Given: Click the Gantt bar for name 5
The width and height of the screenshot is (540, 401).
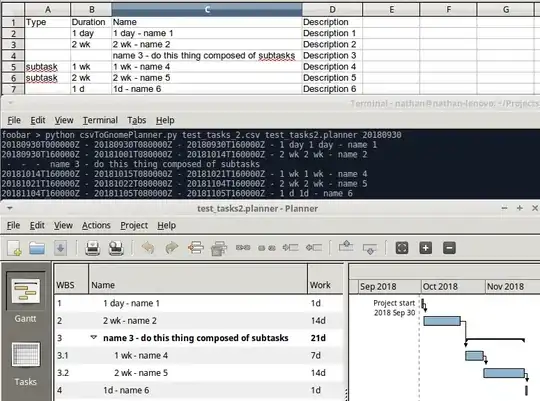Looking at the screenshot, I should pyautogui.click(x=504, y=373).
